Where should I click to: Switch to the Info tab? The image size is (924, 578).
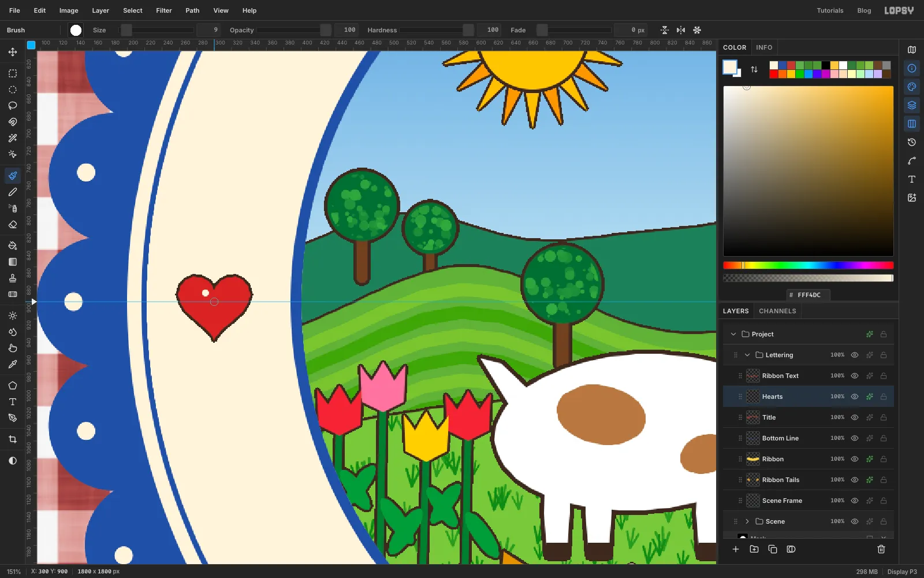[x=764, y=47]
